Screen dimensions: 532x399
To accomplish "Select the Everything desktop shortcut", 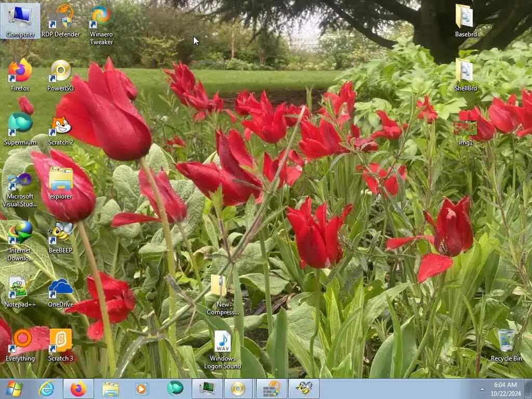I will pyautogui.click(x=20, y=345).
